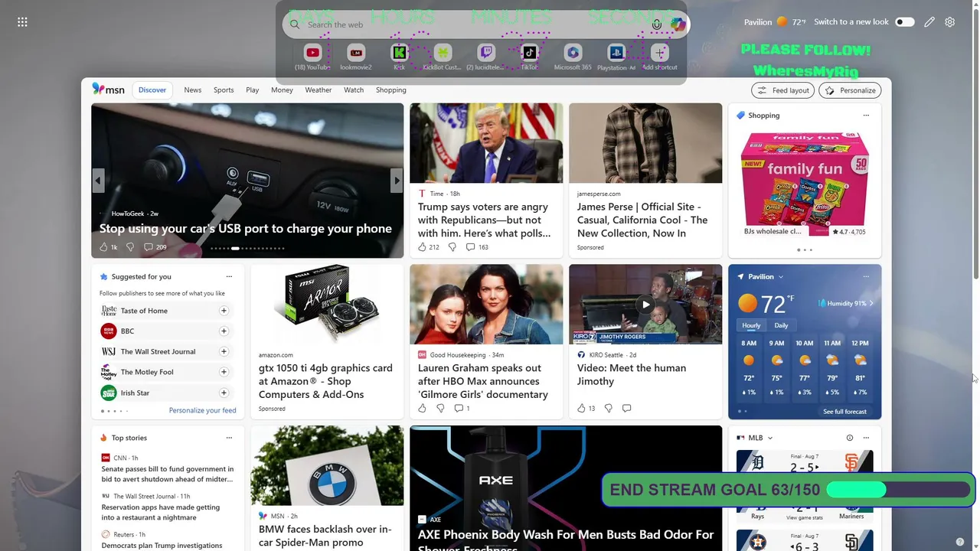This screenshot has height=551, width=980.
Task: Open the YouTube shortcut
Action: [312, 53]
